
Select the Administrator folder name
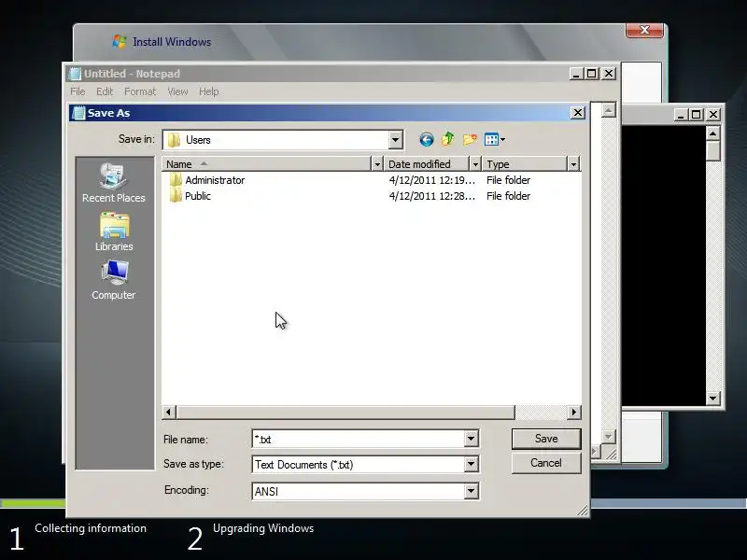click(x=215, y=180)
